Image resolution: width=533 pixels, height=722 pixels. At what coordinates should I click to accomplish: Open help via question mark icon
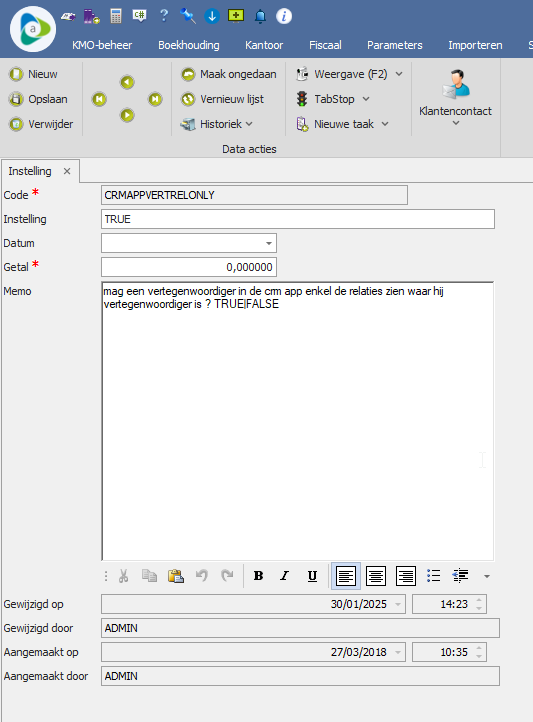(x=164, y=16)
